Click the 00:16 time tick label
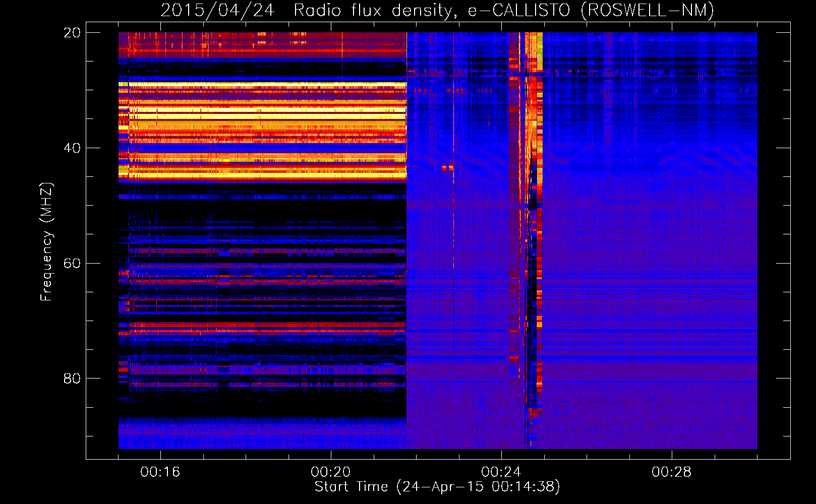 point(160,472)
